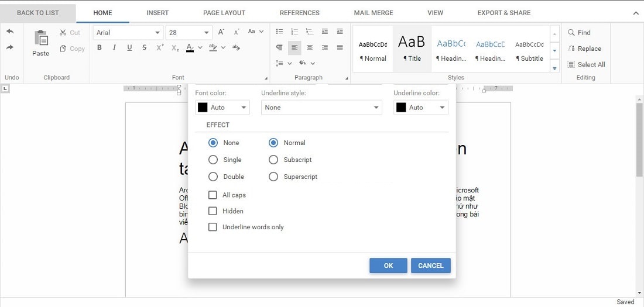This screenshot has width=644, height=307.
Task: Expand font color options arrow in ribbon
Action: (200, 47)
